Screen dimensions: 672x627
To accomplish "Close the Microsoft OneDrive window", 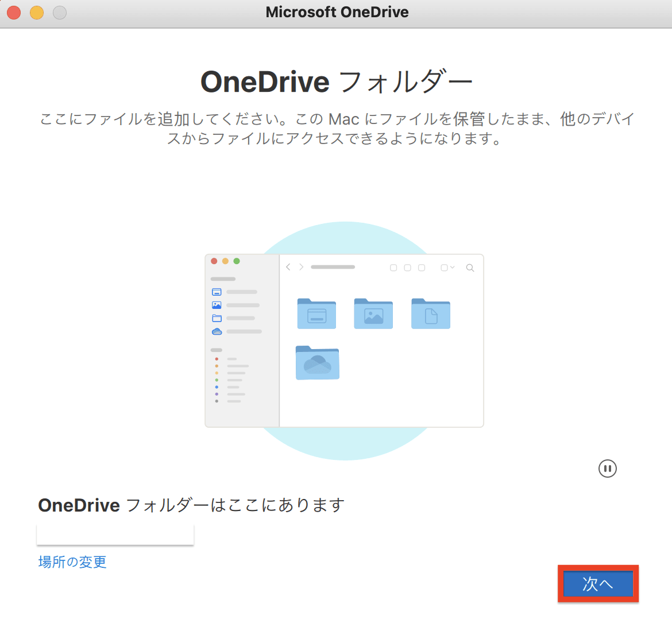I will point(14,13).
